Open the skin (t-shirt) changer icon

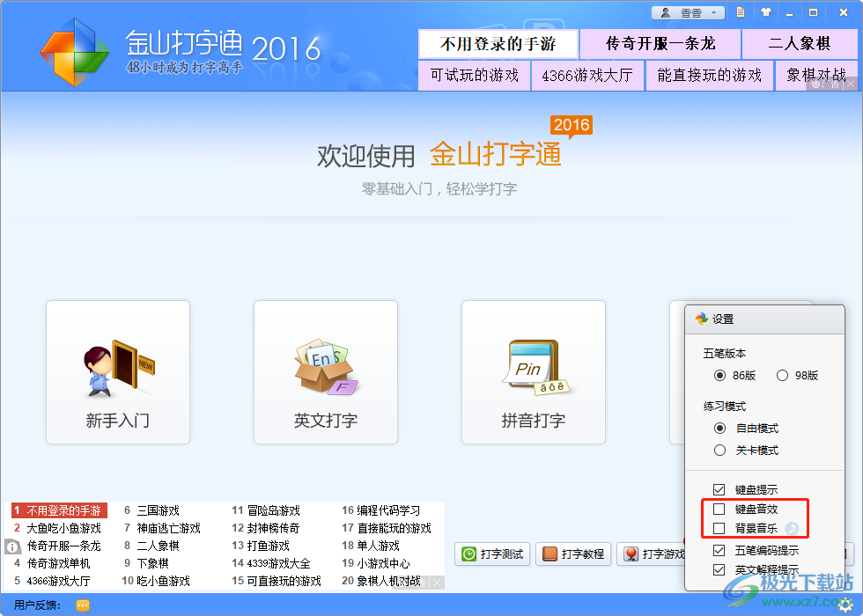pos(765,12)
